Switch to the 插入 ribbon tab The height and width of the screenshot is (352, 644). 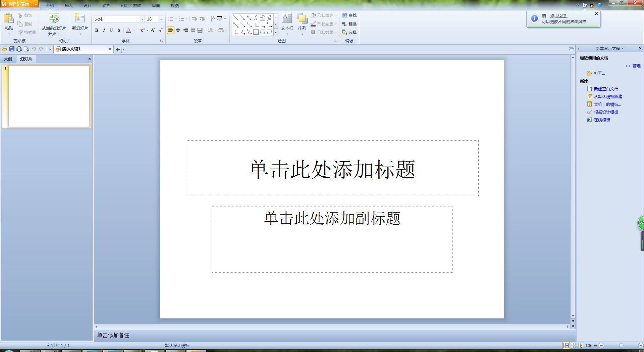68,5
